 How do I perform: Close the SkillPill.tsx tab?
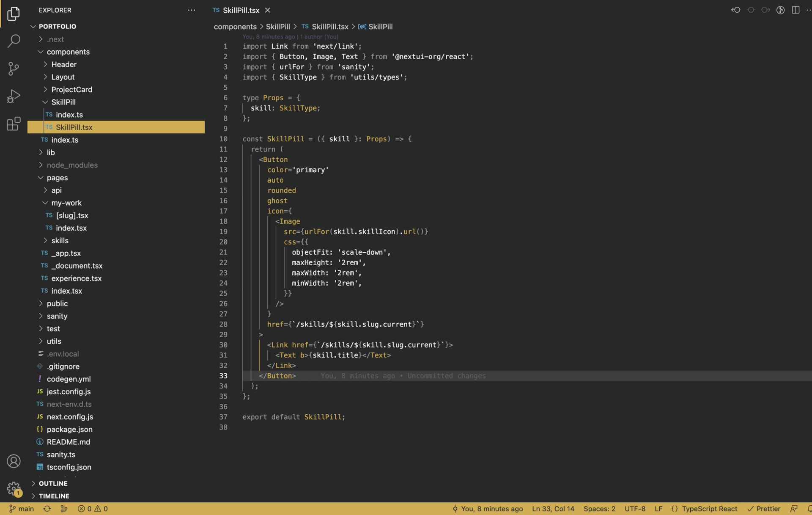tap(268, 10)
